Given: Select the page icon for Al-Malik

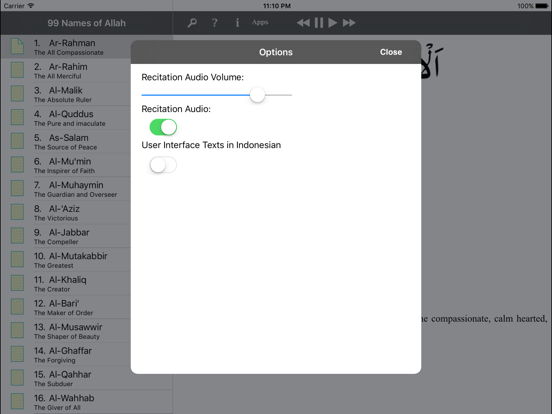Looking at the screenshot, I should [x=17, y=94].
